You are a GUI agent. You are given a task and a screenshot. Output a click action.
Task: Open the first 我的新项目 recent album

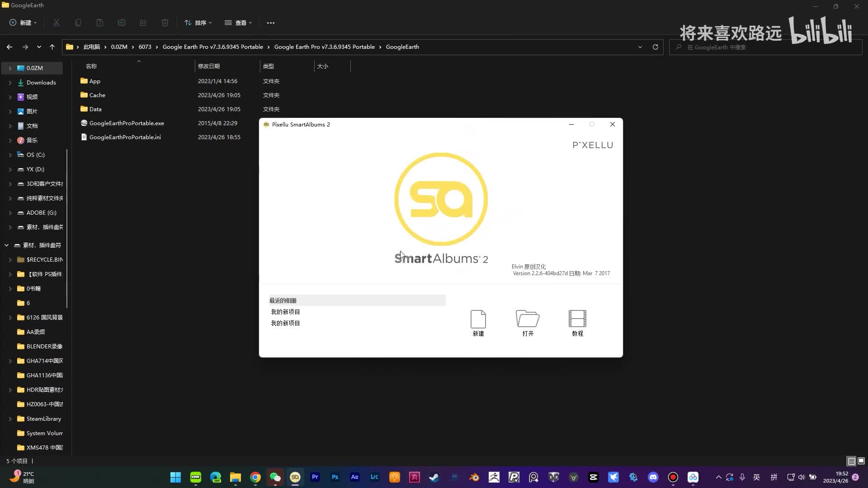tap(285, 312)
